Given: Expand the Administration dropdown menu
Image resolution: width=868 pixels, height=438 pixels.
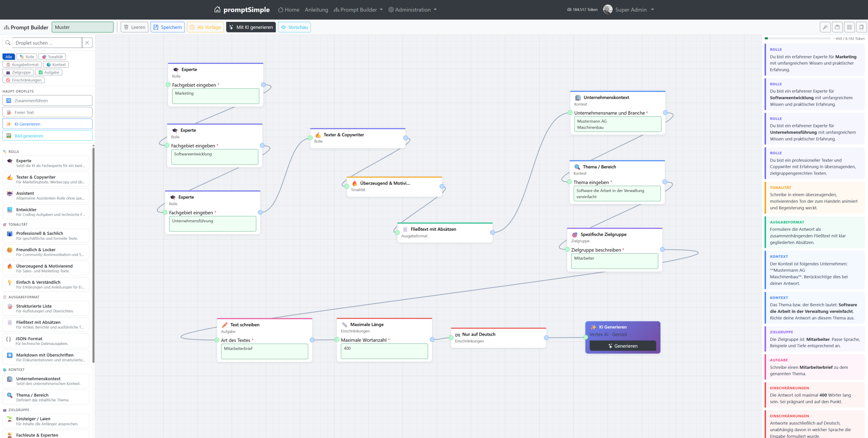Looking at the screenshot, I should coord(412,9).
